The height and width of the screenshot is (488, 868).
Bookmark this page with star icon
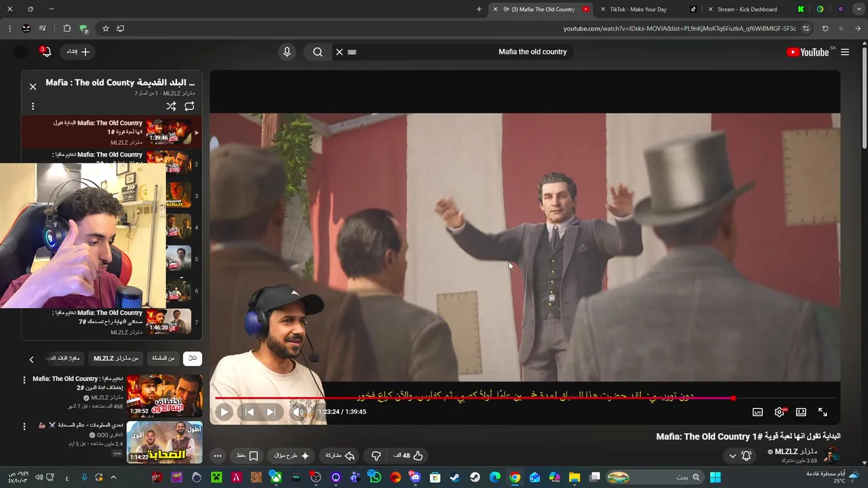tap(106, 28)
